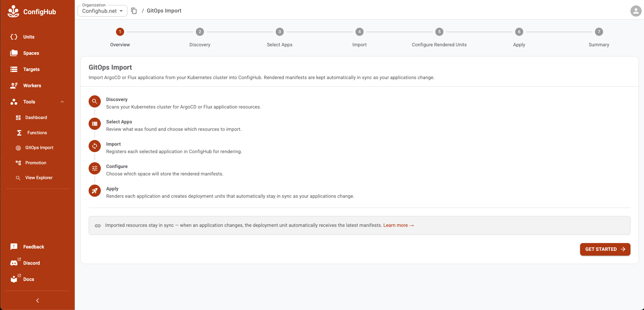Viewport: 644px width, 310px height.
Task: Click the GitOps Import card heading
Action: tap(110, 67)
